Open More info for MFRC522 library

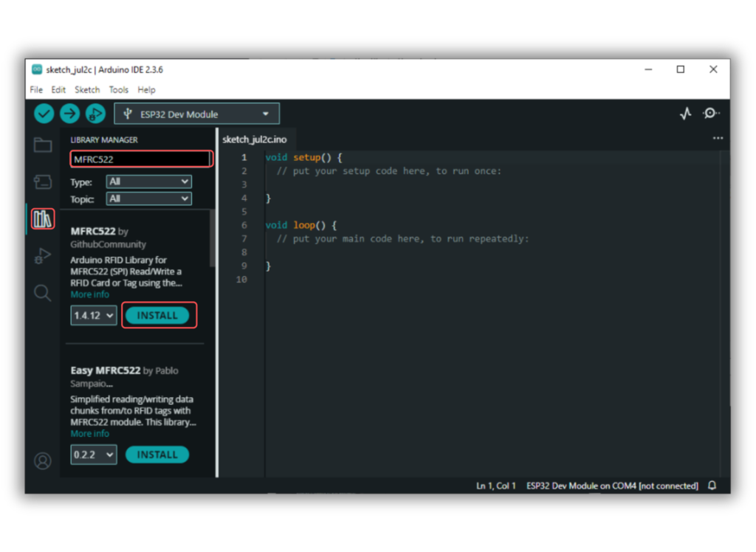(89, 294)
